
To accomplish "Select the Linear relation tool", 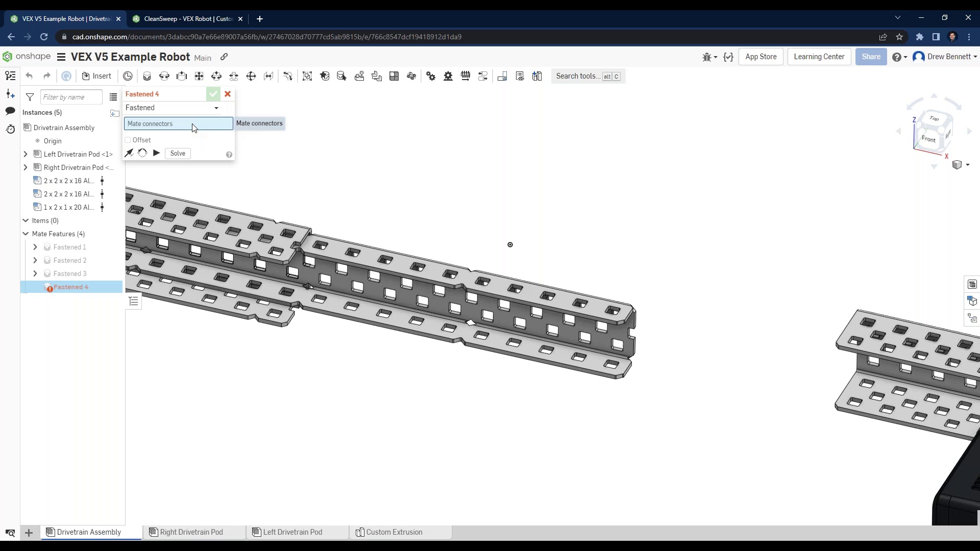I will [x=483, y=76].
